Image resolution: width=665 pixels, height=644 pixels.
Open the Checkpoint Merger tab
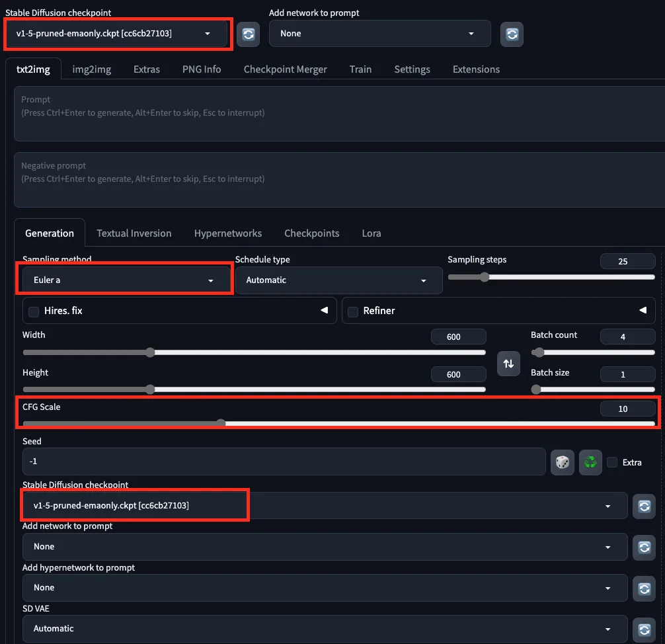pyautogui.click(x=285, y=69)
